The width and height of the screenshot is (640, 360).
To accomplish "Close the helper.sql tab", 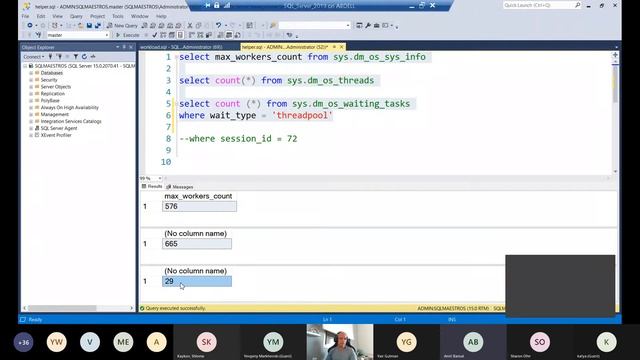I will [342, 47].
